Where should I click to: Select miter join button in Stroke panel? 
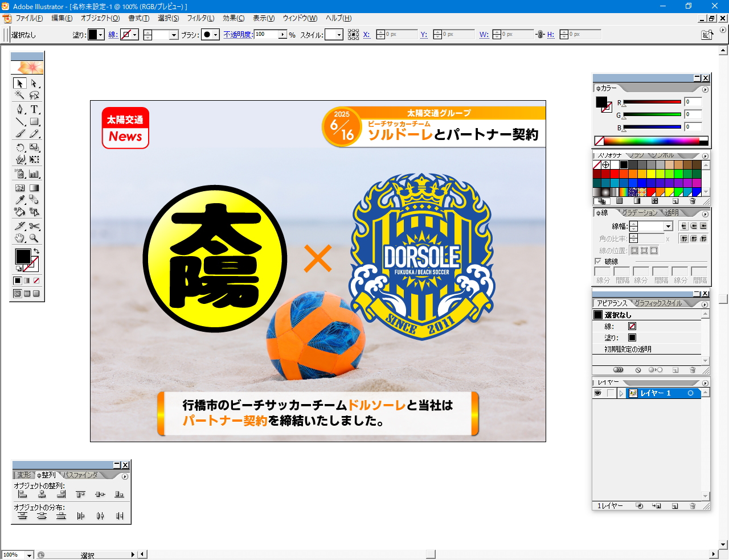[684, 238]
